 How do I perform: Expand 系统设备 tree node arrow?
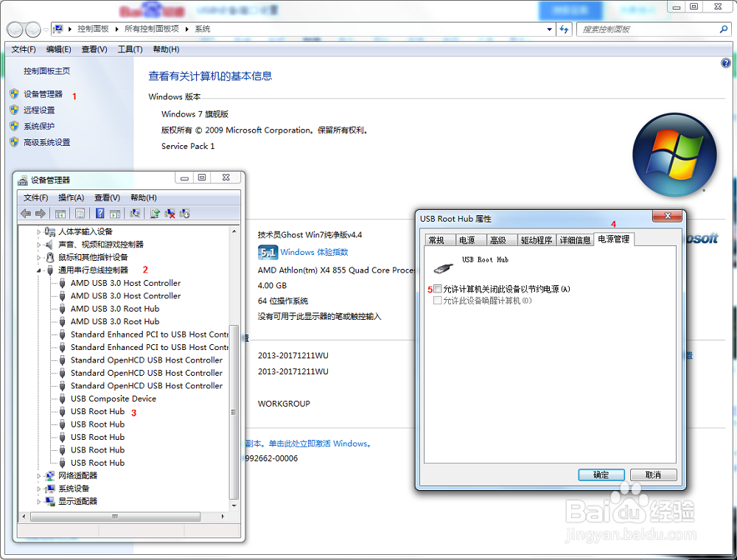pos(39,489)
